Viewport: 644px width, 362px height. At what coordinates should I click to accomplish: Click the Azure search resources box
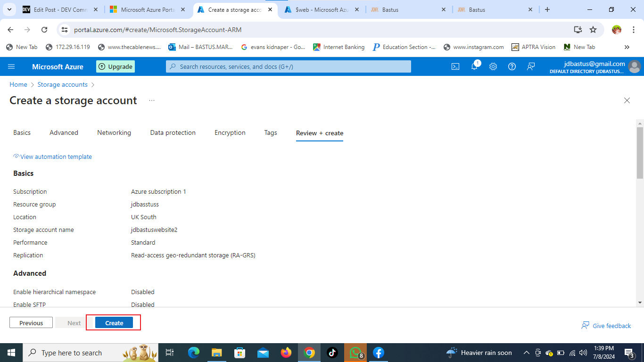click(289, 66)
